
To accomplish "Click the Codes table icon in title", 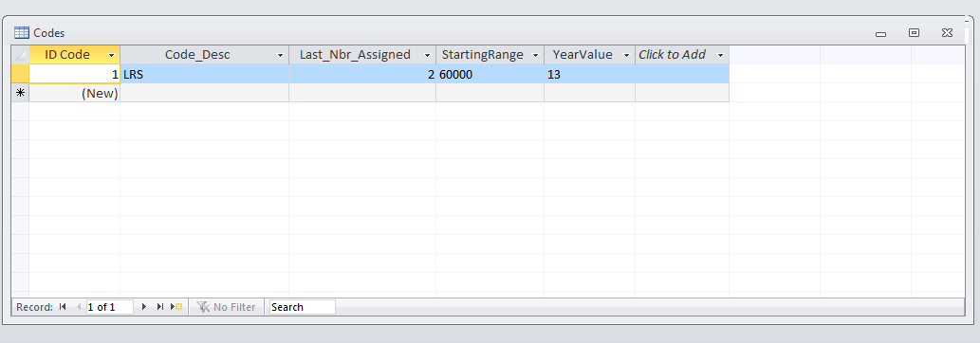I will 22,33.
